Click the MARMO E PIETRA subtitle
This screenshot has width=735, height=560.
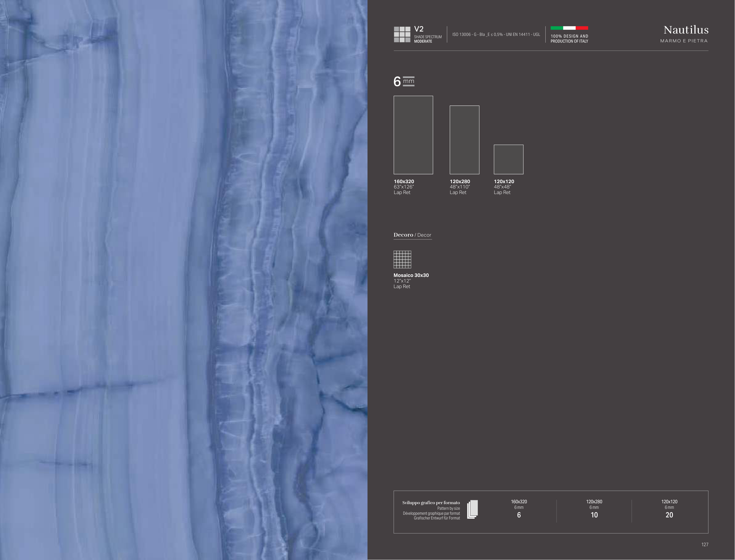tap(684, 41)
